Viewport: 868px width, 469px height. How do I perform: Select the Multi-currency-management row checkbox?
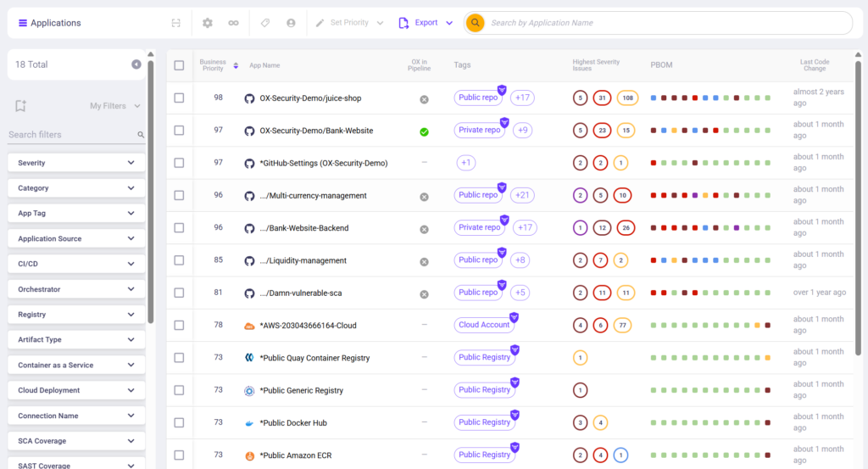pyautogui.click(x=179, y=195)
